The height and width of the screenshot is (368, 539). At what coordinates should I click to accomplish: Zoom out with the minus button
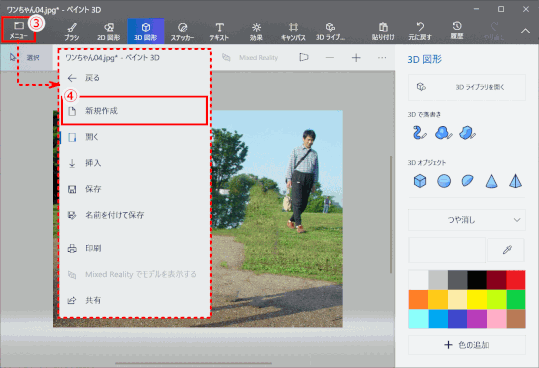[x=330, y=57]
